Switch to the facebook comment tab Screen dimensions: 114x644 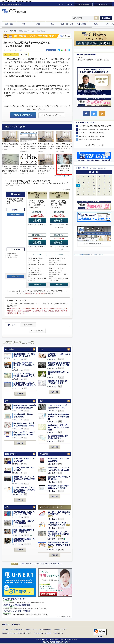[28, 325]
